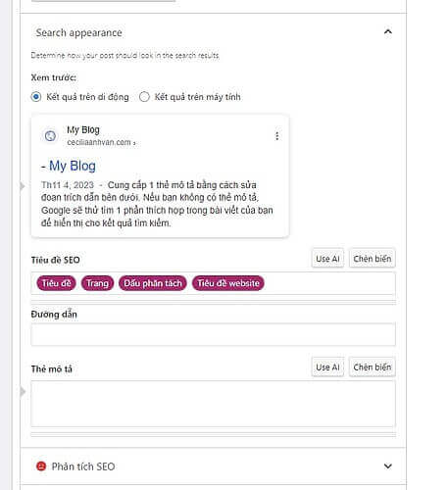Expand the Phân tích SEO section chevron
Image resolution: width=448 pixels, height=490 pixels.
[x=388, y=466]
